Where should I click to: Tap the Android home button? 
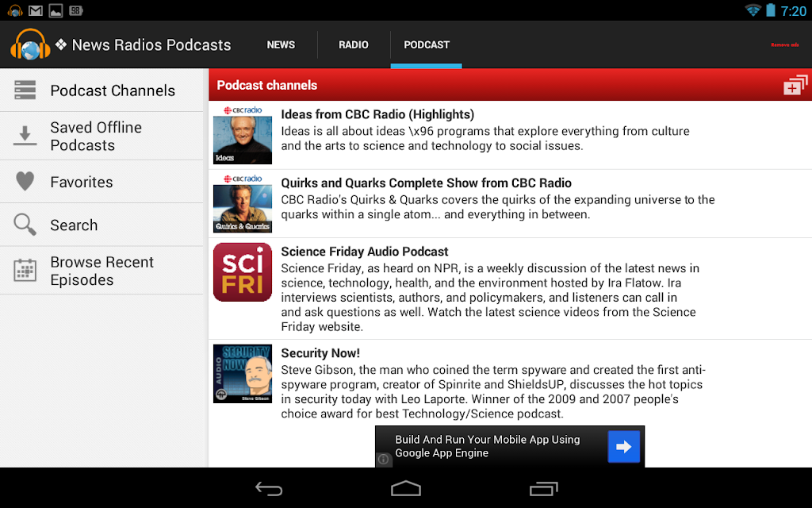pos(405,488)
